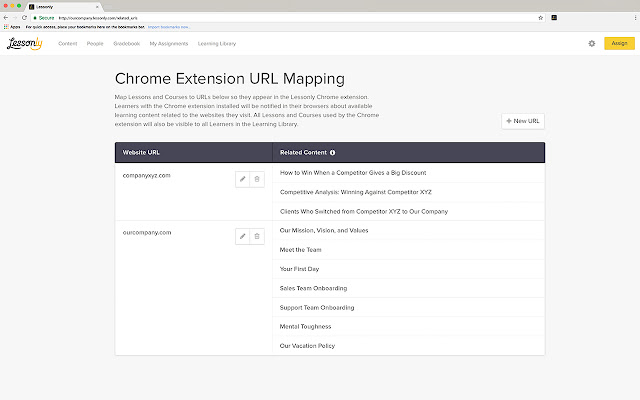Open the Gradebook section

click(127, 44)
